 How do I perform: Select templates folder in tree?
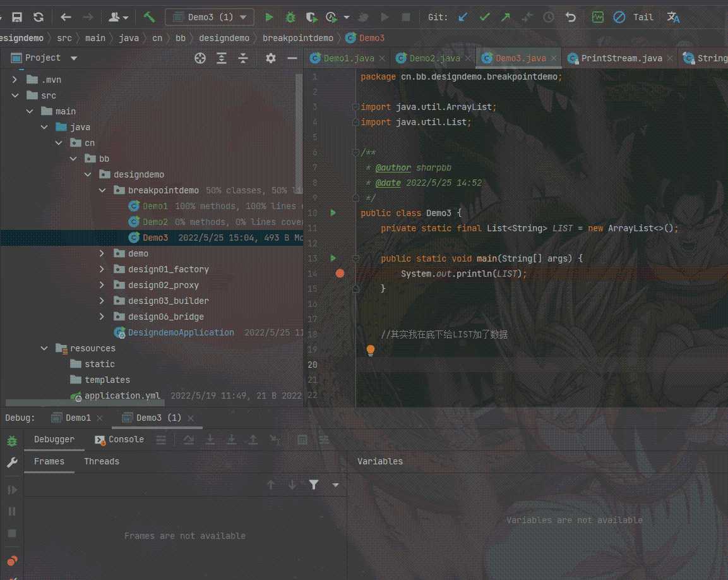coord(107,380)
